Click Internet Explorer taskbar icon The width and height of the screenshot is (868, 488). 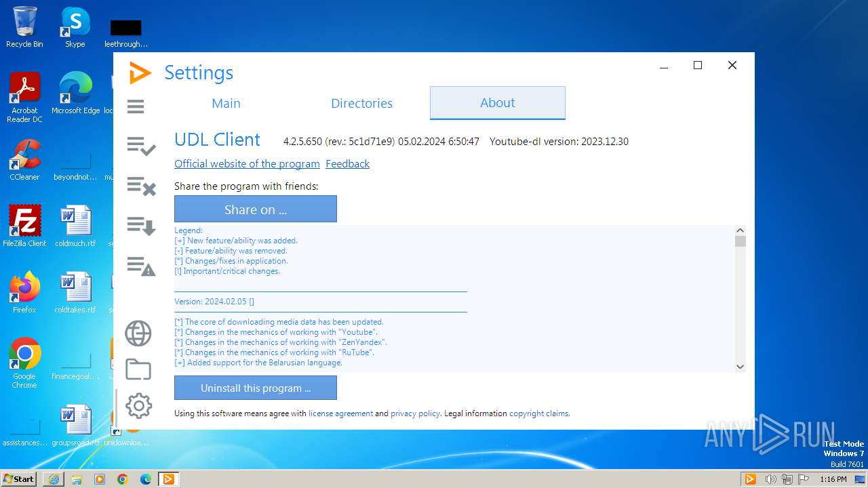[54, 479]
